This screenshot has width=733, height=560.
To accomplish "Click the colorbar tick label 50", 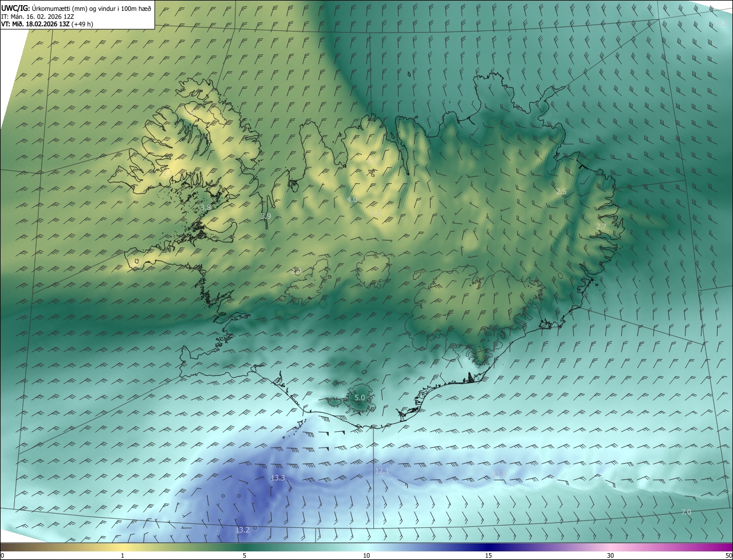I will (x=728, y=555).
